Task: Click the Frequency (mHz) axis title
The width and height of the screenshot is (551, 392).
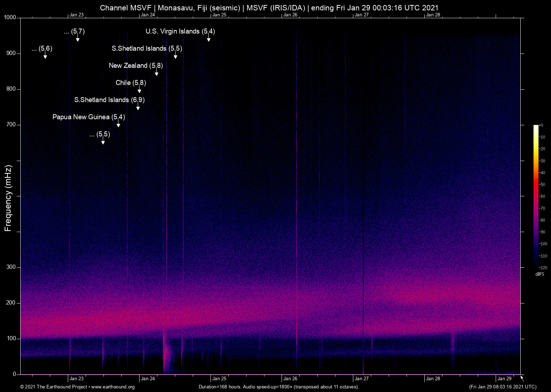Action: point(8,198)
